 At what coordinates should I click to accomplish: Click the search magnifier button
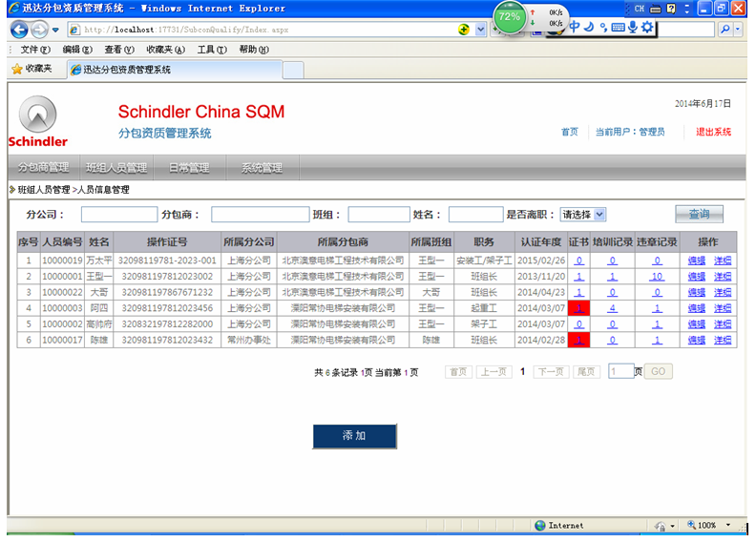coord(725,30)
